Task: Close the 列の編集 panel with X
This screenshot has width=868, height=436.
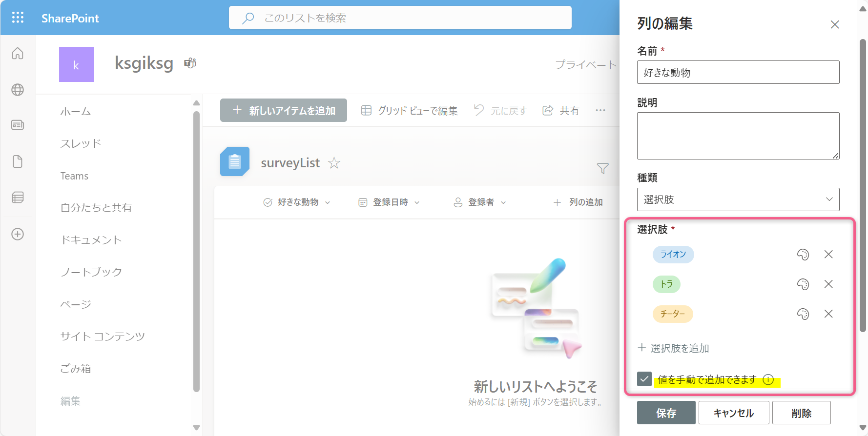Action: 835,24
